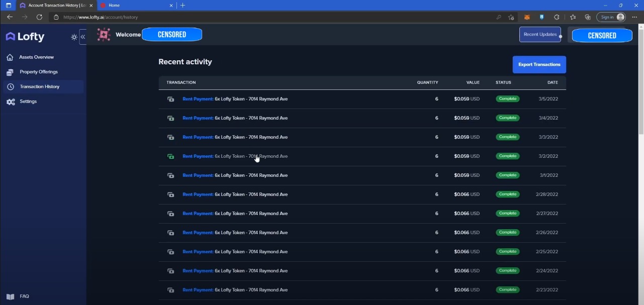Click the browser back arrow
644x305 pixels.
[10, 17]
